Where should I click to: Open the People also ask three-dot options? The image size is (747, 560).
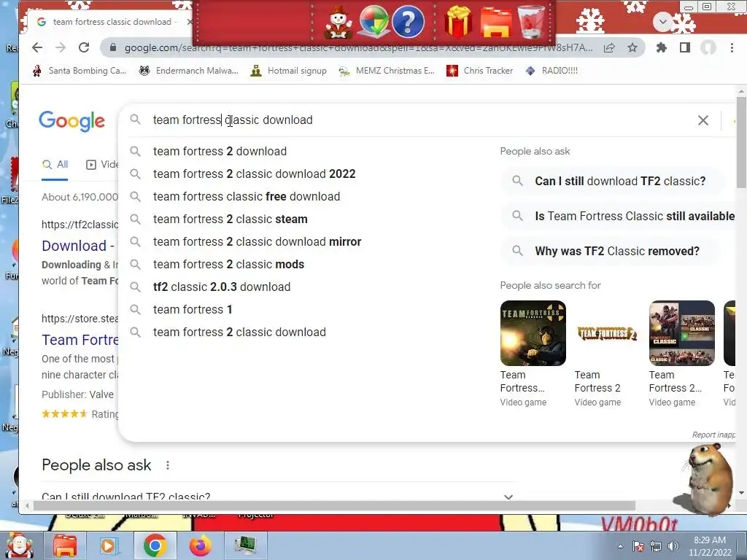(168, 465)
